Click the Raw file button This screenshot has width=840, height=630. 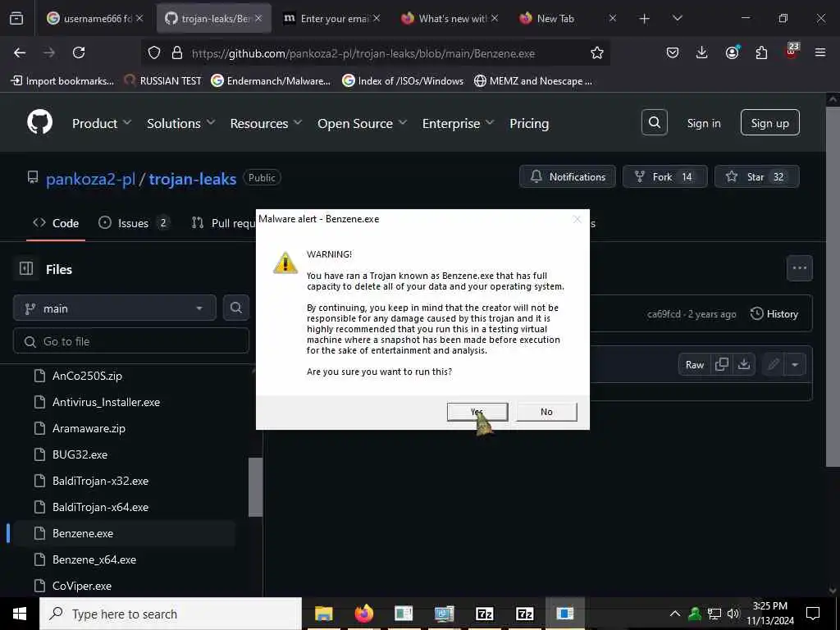click(694, 365)
